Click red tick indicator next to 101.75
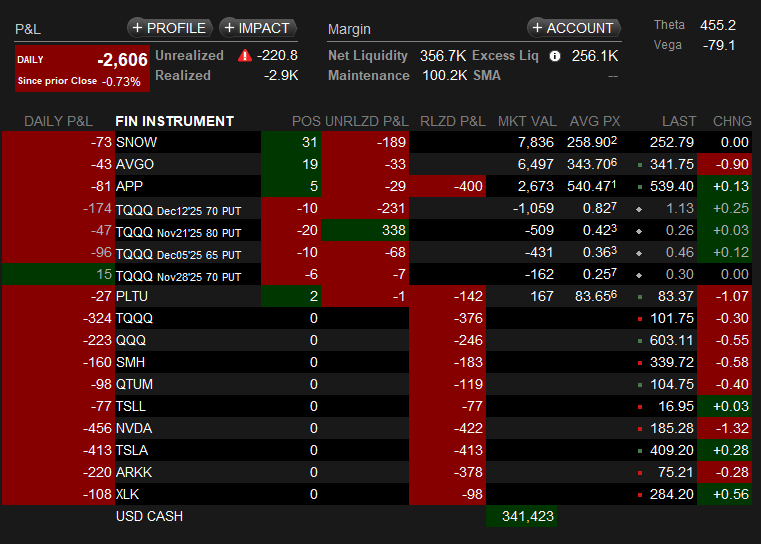 click(x=640, y=319)
